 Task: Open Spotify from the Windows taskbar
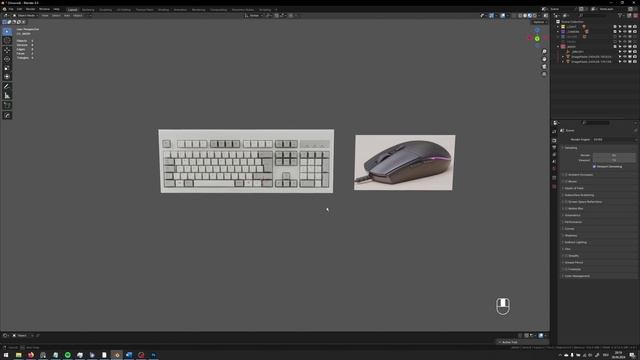coord(68,355)
